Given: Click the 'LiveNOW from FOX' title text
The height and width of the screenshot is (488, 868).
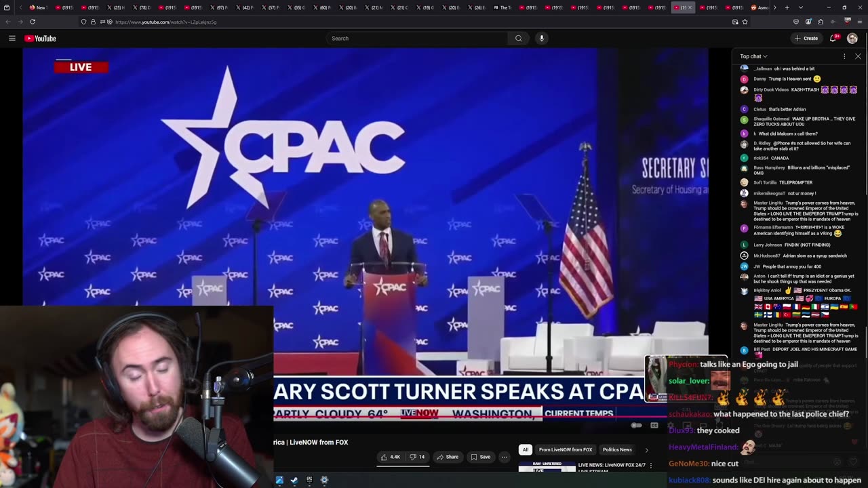Looking at the screenshot, I should (x=319, y=442).
